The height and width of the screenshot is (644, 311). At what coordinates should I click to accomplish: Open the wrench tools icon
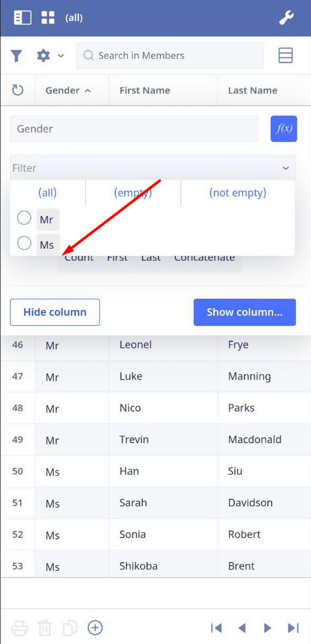point(286,18)
